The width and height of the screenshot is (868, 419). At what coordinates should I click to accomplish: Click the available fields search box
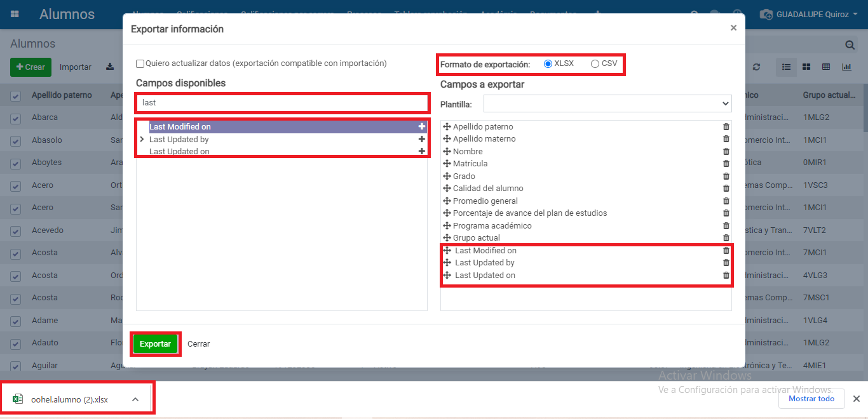point(282,103)
